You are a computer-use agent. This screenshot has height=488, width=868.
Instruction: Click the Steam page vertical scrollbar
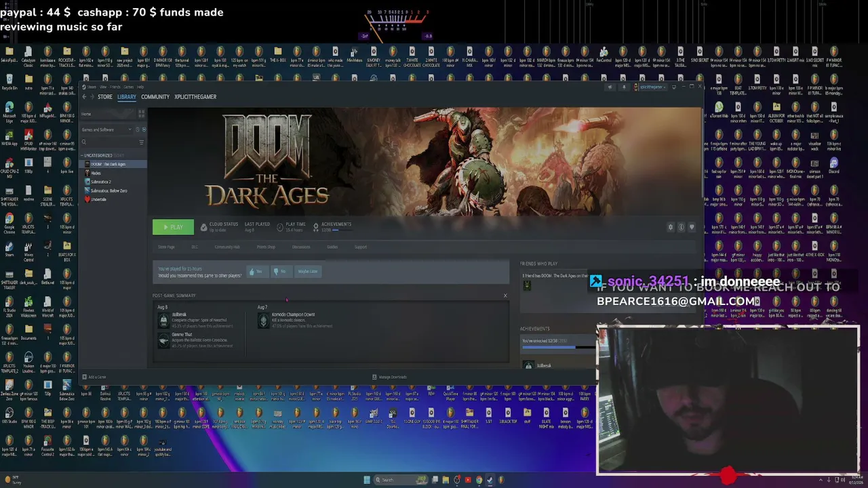702,152
